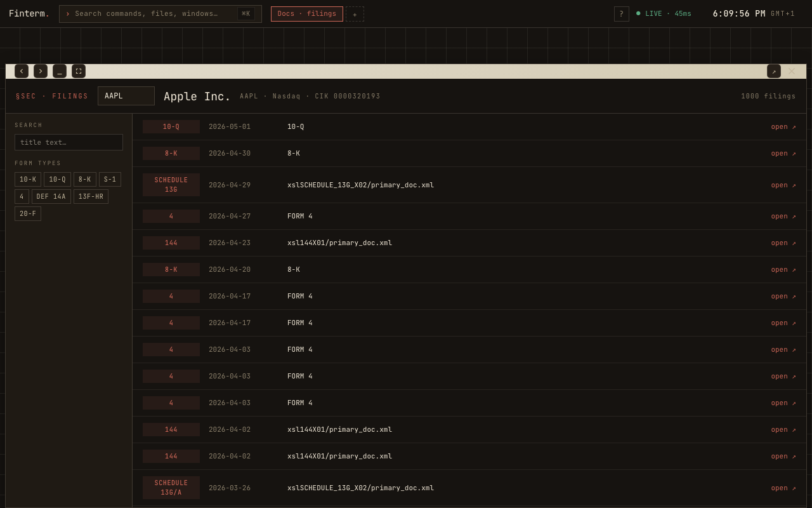Click 'FORM 4' title in the 2026-04-27 row
This screenshot has width=812, height=508.
point(300,217)
